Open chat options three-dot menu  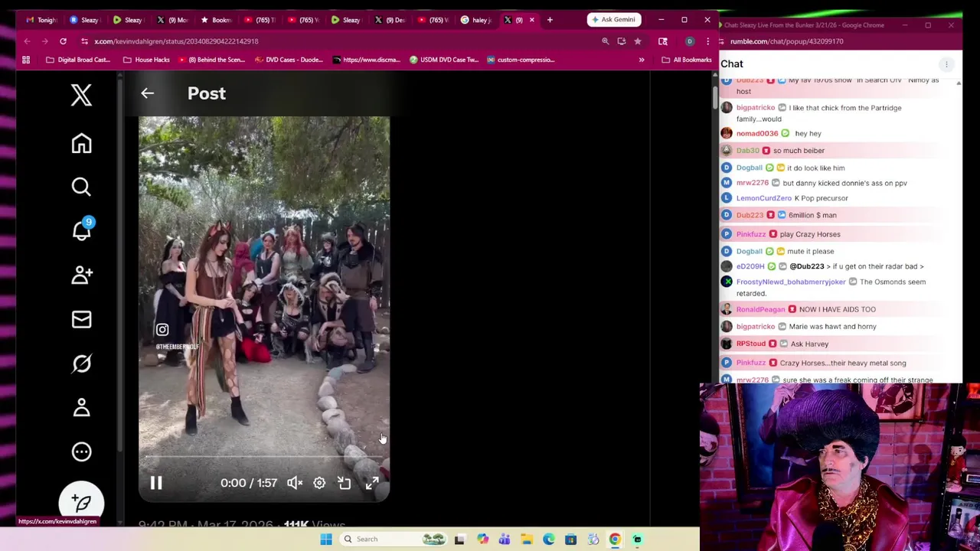[x=946, y=64]
